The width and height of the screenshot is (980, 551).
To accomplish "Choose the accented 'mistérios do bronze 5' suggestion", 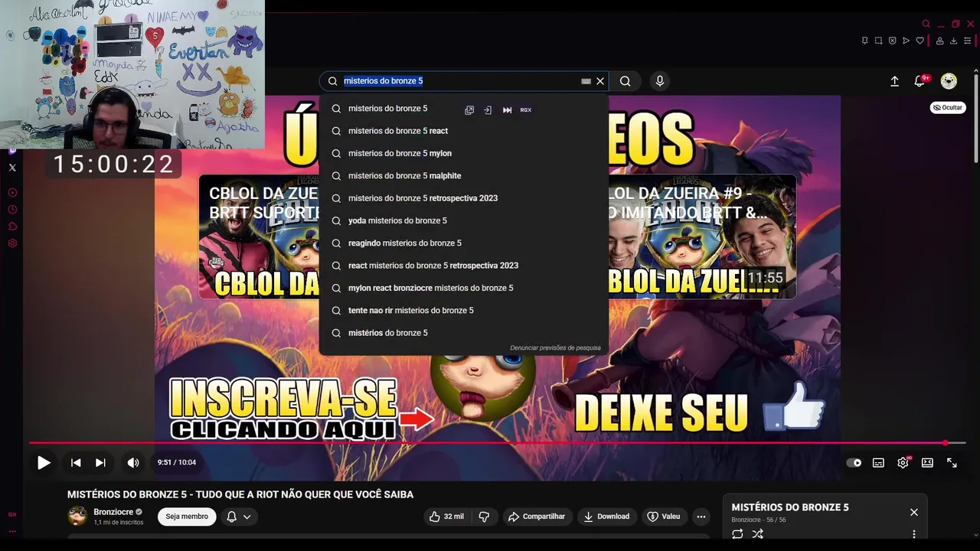I will 464,333.
